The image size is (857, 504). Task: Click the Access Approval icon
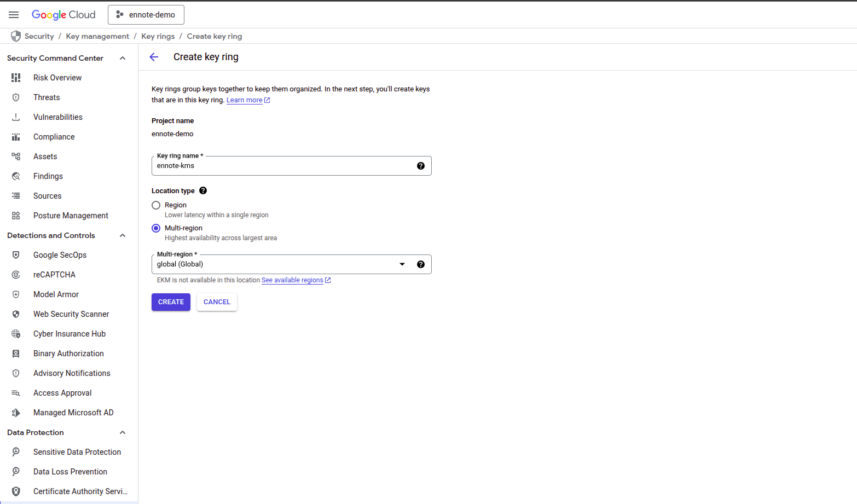(16, 393)
